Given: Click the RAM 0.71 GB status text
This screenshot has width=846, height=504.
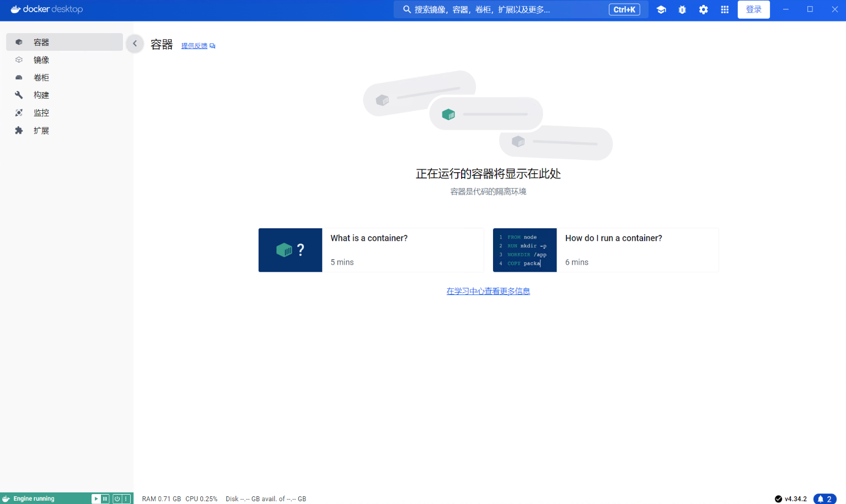Looking at the screenshot, I should point(161,499).
